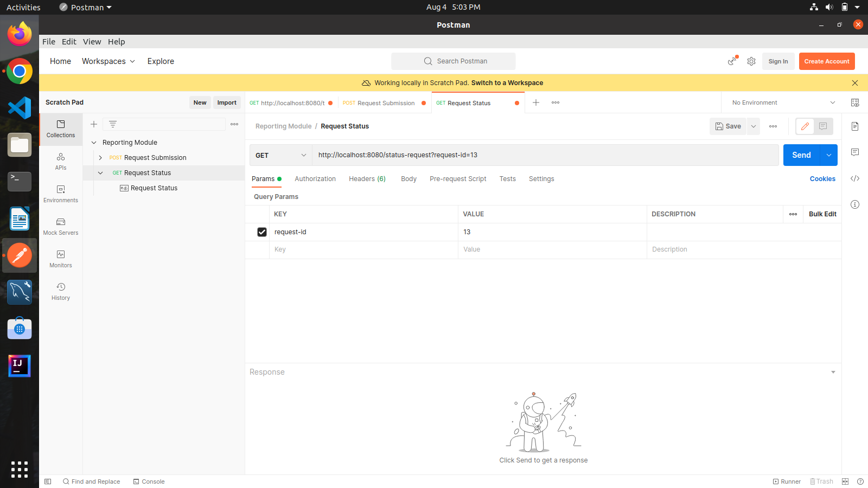
Task: Open the File menu
Action: tap(49, 42)
